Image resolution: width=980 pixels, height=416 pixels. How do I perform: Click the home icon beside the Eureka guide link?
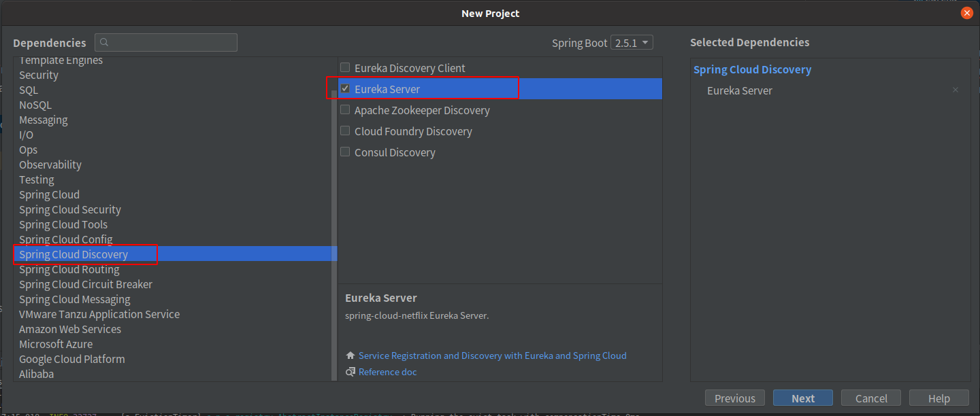pyautogui.click(x=350, y=356)
